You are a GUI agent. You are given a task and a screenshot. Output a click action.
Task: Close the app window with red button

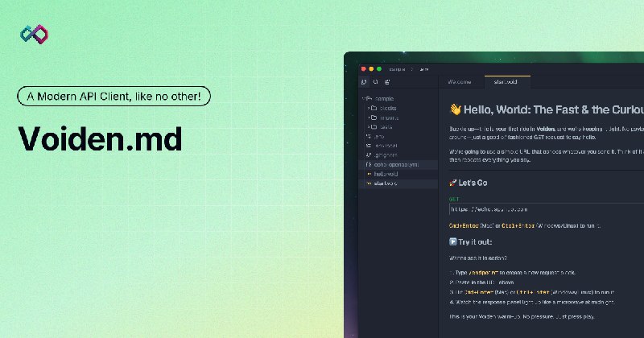click(364, 69)
